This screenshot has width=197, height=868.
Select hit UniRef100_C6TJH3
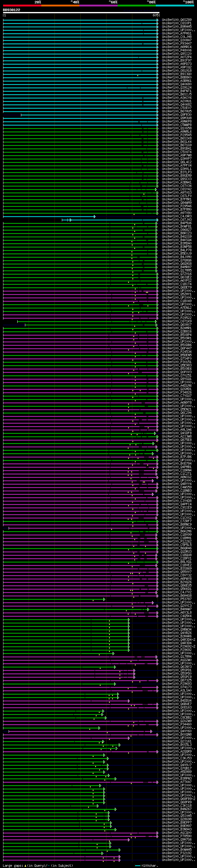coord(177,220)
